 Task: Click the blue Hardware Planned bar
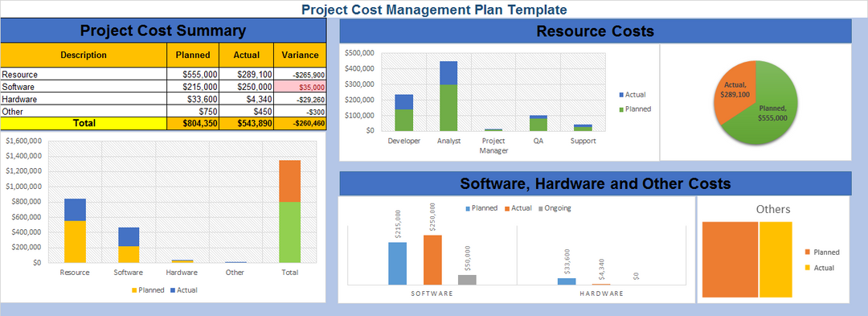pyautogui.click(x=567, y=281)
